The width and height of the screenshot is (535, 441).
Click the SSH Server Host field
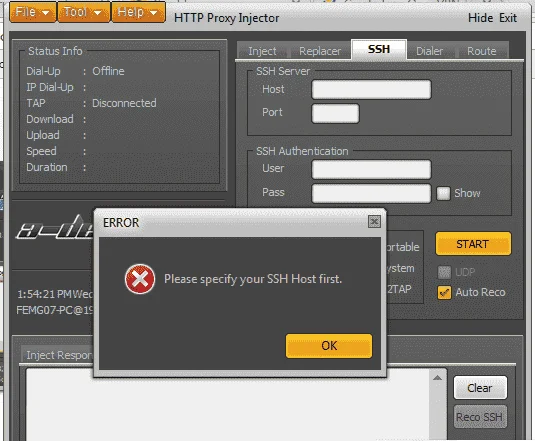click(x=371, y=89)
